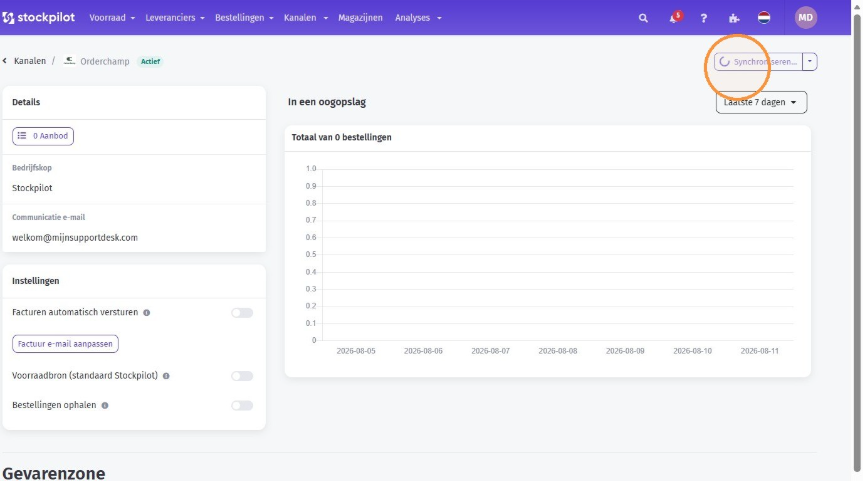Screen dimensions: 864x481
Task: Enable the Voorraadbron switch
Action: (242, 376)
